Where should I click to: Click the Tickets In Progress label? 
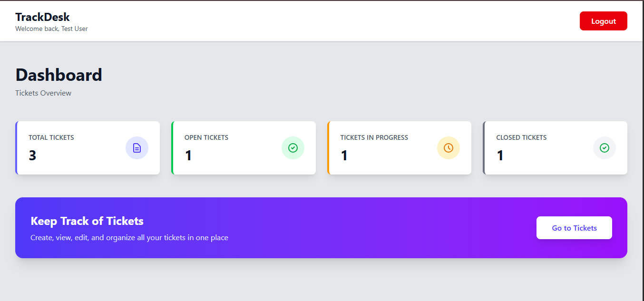tap(374, 137)
